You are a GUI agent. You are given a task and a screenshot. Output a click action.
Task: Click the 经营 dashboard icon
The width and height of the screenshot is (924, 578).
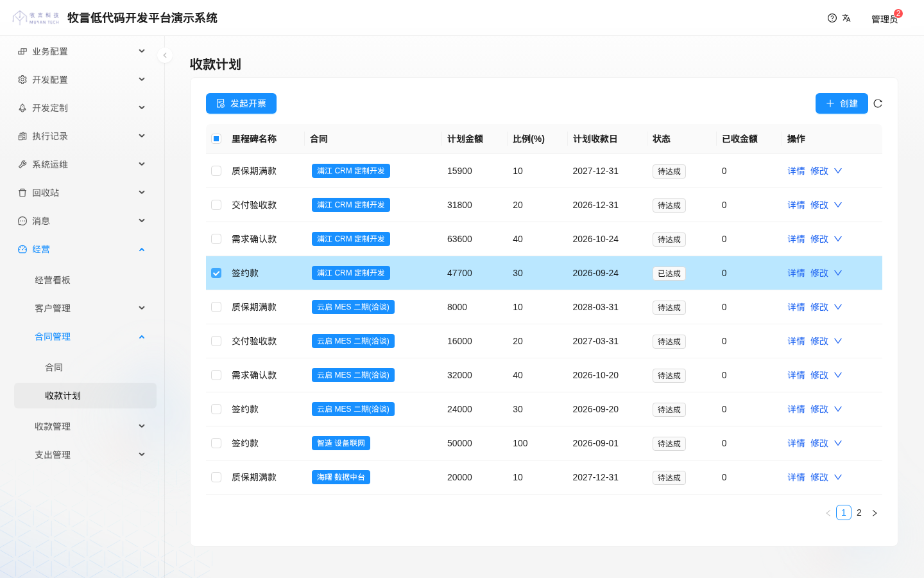[x=22, y=249]
